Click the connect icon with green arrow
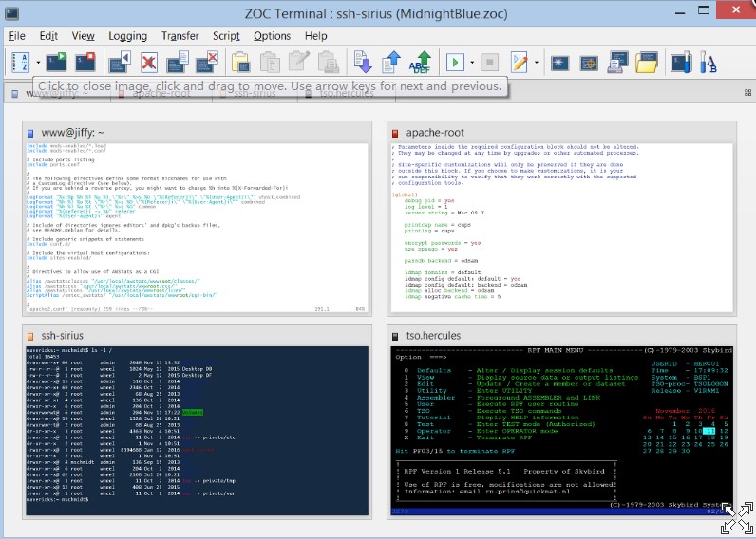 coord(56,62)
